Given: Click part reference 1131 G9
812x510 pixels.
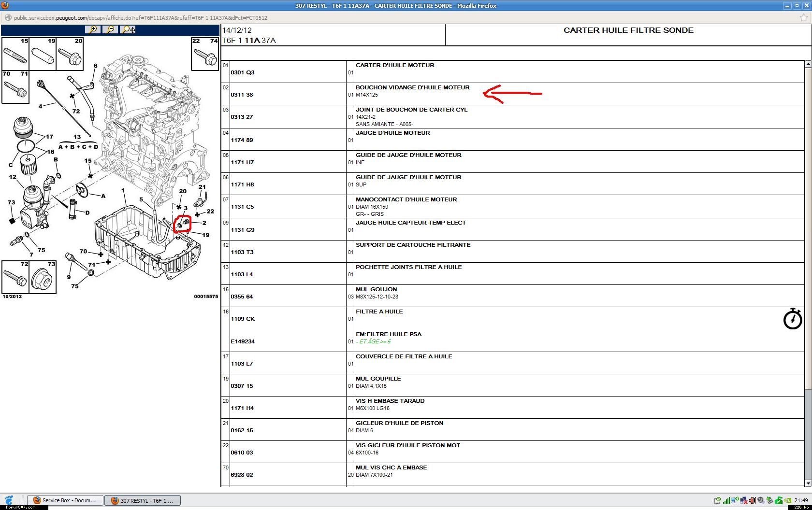Looking at the screenshot, I should click(x=243, y=230).
